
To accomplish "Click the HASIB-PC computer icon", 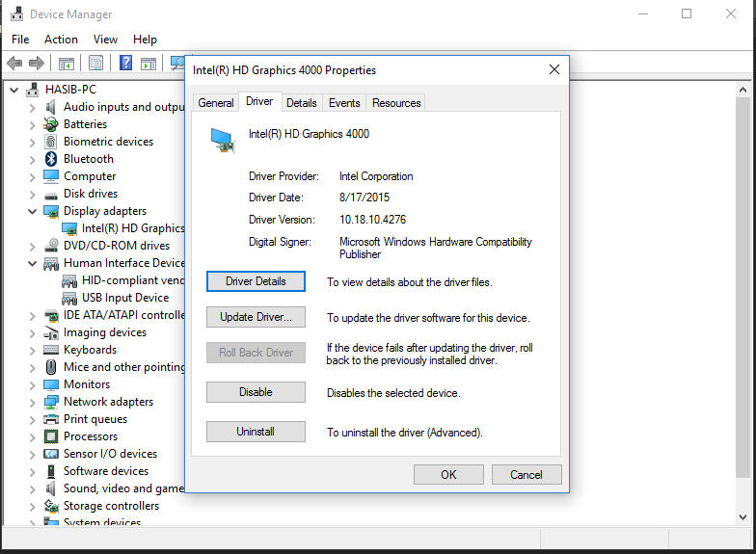I will pyautogui.click(x=33, y=89).
